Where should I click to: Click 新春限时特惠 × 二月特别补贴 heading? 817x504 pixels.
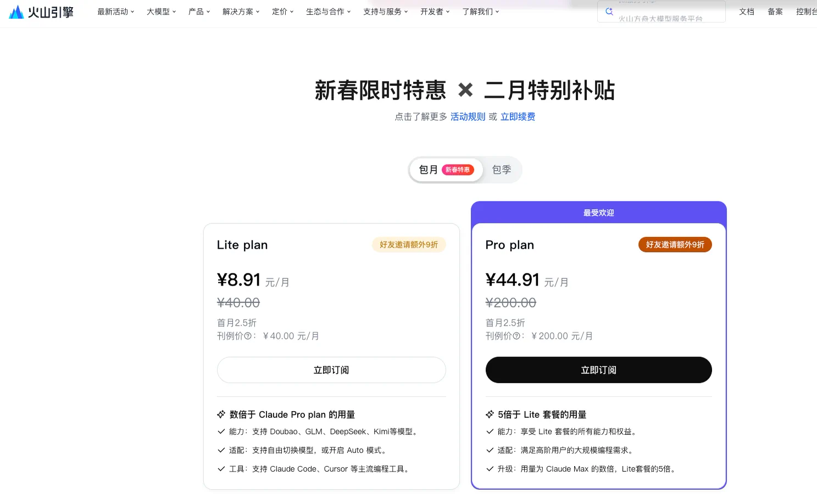(x=465, y=90)
